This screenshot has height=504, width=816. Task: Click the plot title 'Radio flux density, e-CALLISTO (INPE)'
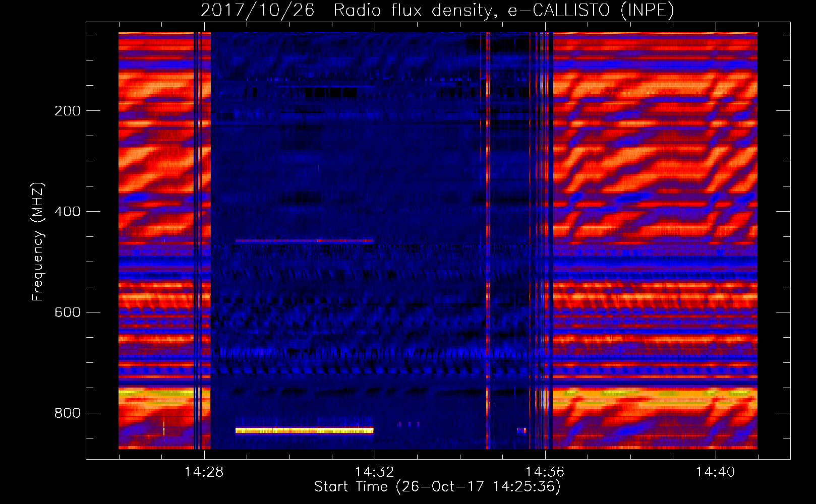pyautogui.click(x=504, y=11)
